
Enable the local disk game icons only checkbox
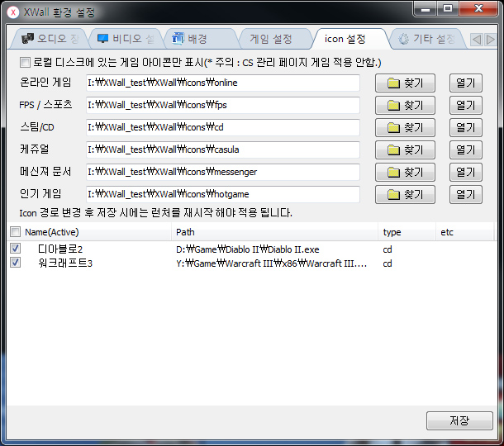tap(25, 63)
